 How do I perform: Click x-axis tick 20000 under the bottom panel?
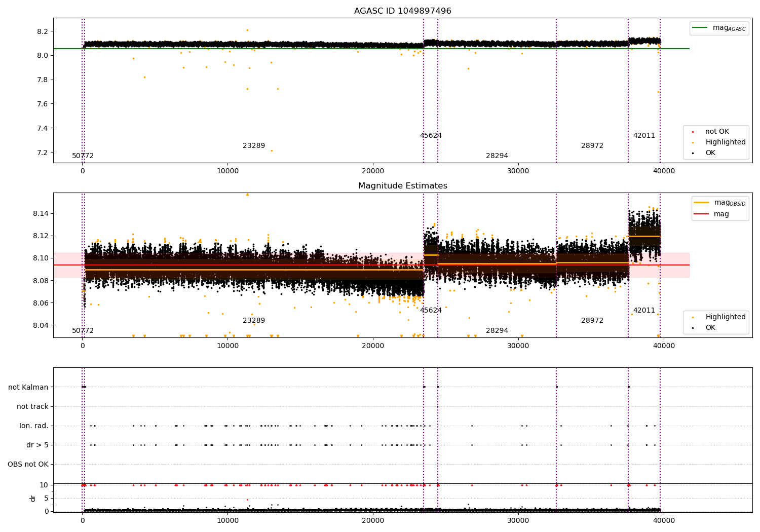point(373,521)
